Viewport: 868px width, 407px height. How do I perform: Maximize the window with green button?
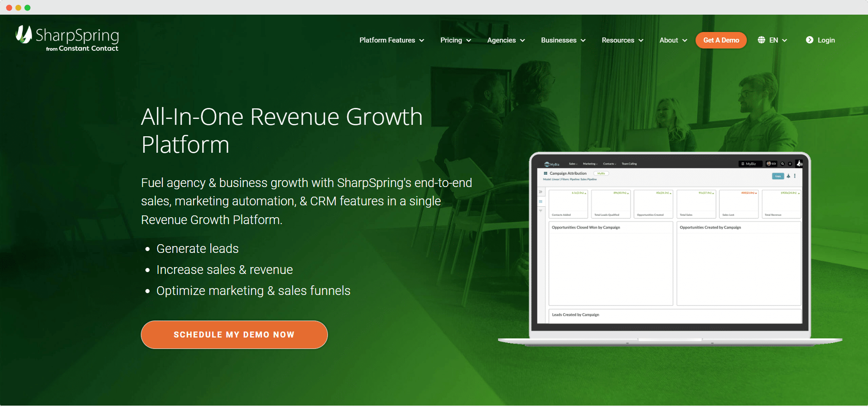point(27,8)
